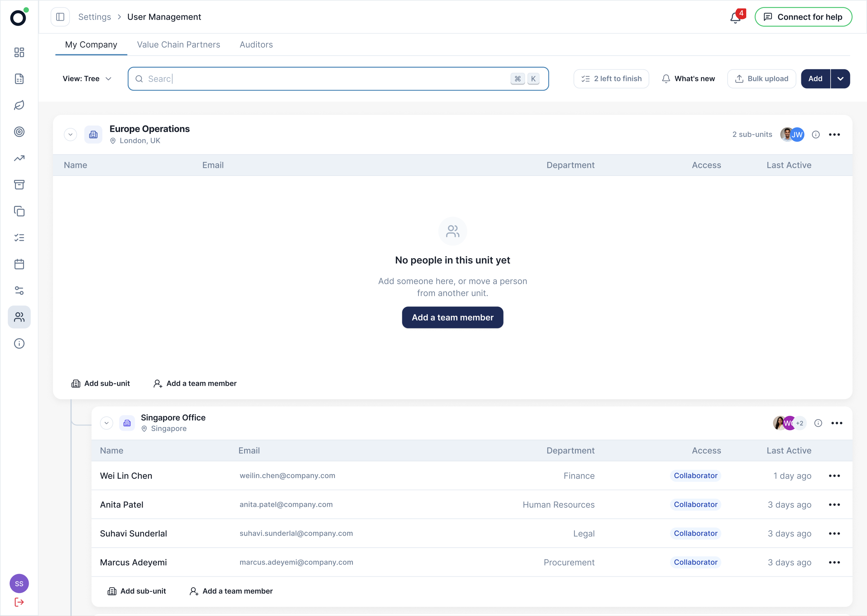Toggle the sidebar panel icon
The width and height of the screenshot is (867, 616).
point(60,17)
